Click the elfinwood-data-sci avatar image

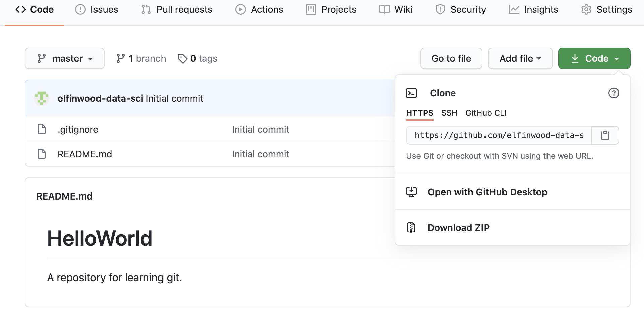click(x=42, y=98)
